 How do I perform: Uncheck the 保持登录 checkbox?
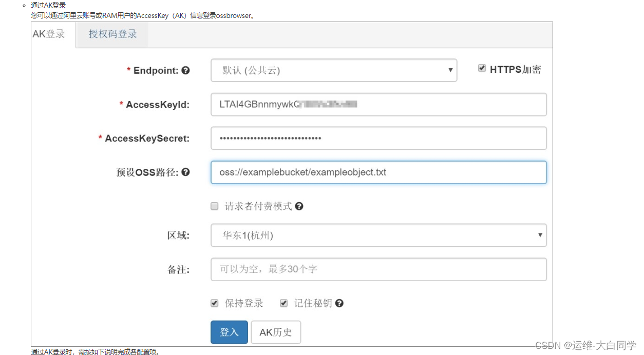[215, 303]
